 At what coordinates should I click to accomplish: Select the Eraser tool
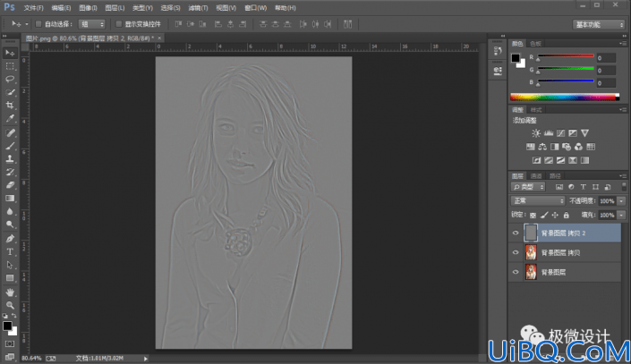point(10,185)
